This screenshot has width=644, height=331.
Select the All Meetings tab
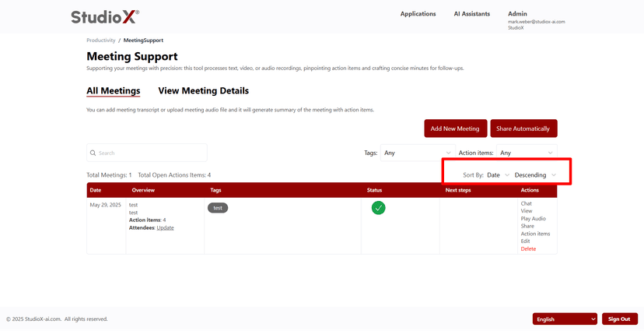[x=113, y=91]
